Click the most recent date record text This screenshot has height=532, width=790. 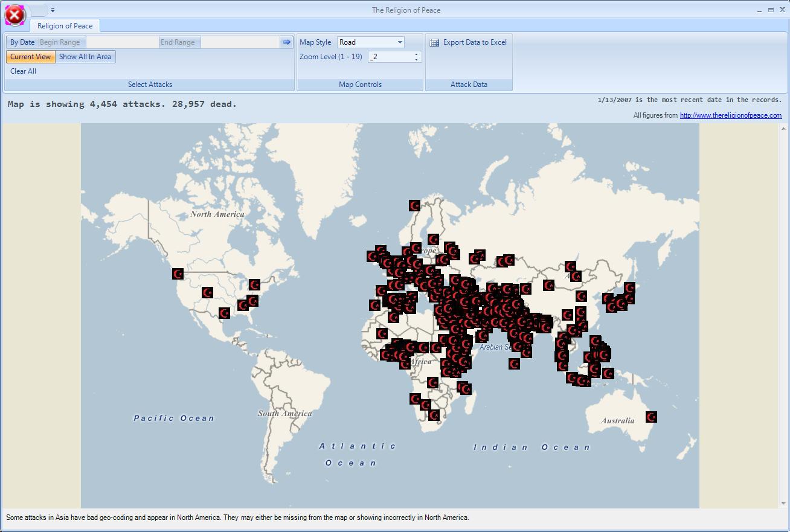click(690, 100)
